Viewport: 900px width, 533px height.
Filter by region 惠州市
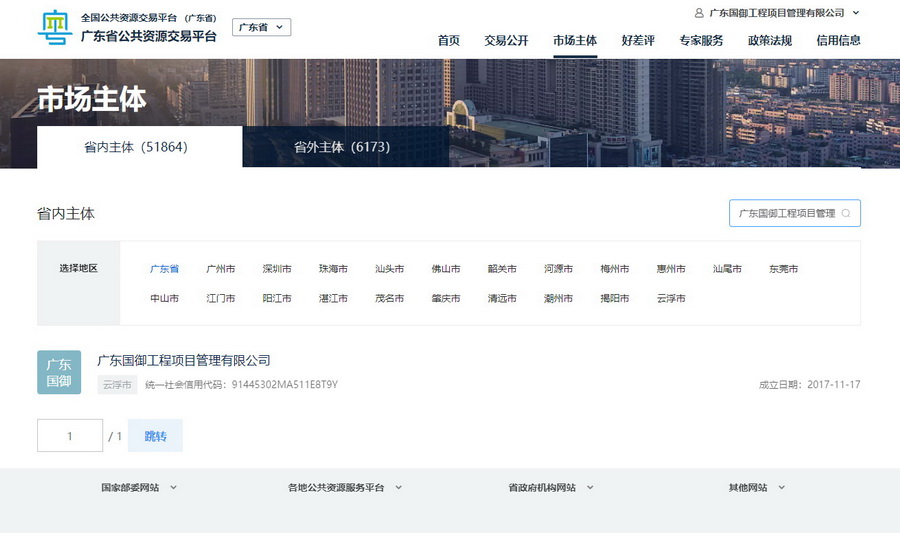(x=670, y=269)
